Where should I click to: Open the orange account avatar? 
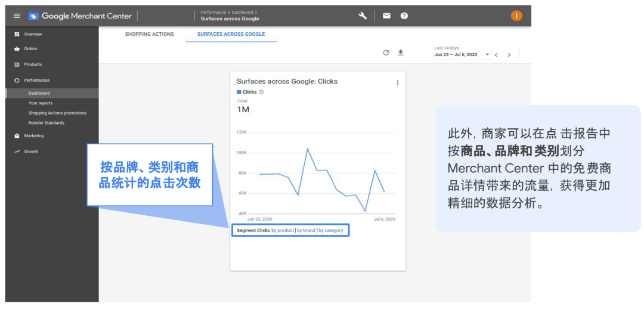click(x=516, y=16)
